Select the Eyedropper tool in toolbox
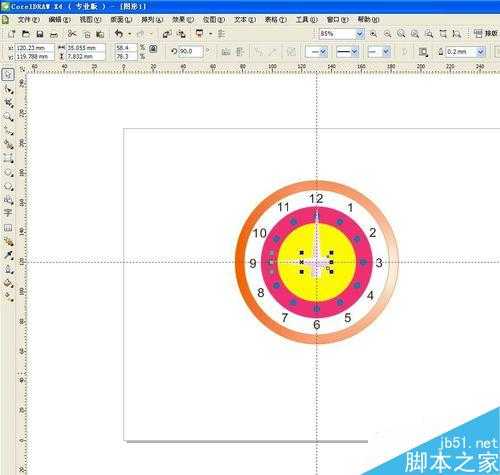The image size is (500, 475). pos(8,256)
